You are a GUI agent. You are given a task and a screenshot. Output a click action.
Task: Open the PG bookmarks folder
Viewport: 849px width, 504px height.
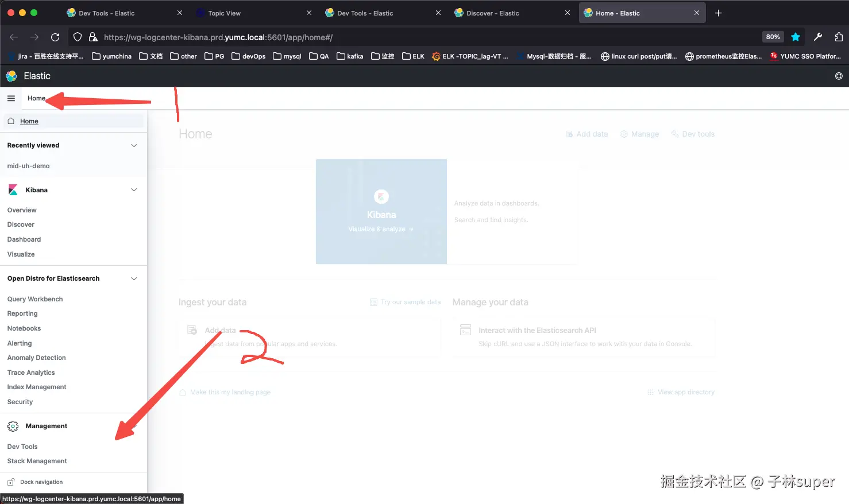pyautogui.click(x=214, y=56)
